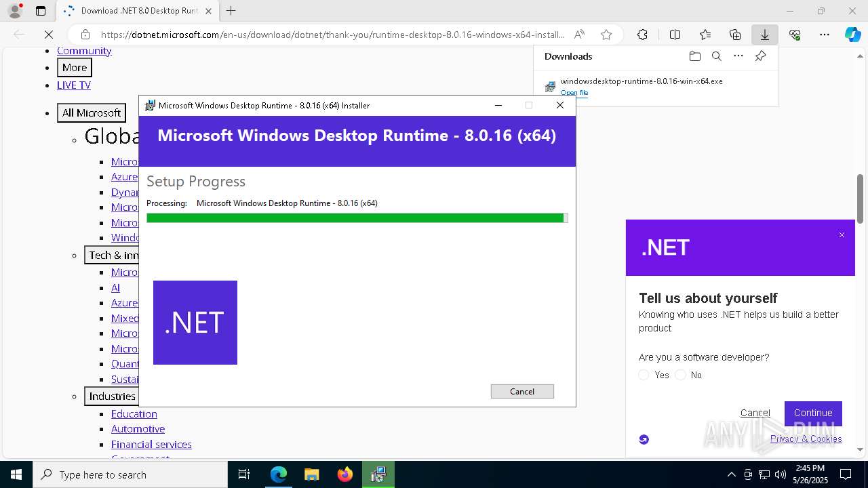The width and height of the screenshot is (868, 488).
Task: Select windowsdesktop-runtime-8.0.16-win-x64.exe download entry
Action: (x=641, y=81)
